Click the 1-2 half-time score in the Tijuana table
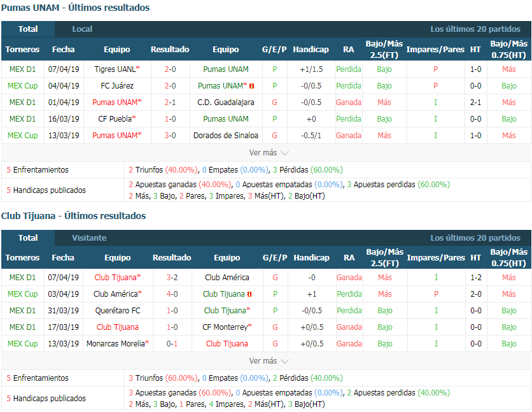Image resolution: width=532 pixels, height=412 pixels. (475, 278)
